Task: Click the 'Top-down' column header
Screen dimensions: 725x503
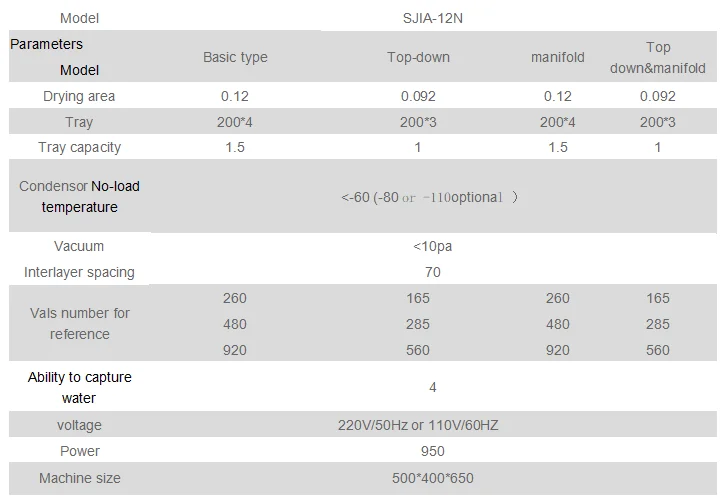Action: (x=418, y=57)
